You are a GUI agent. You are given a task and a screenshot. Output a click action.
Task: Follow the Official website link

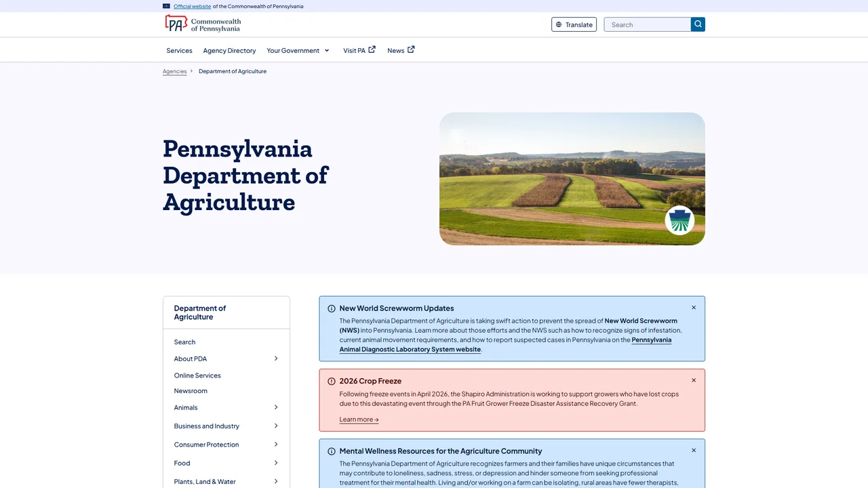point(192,6)
